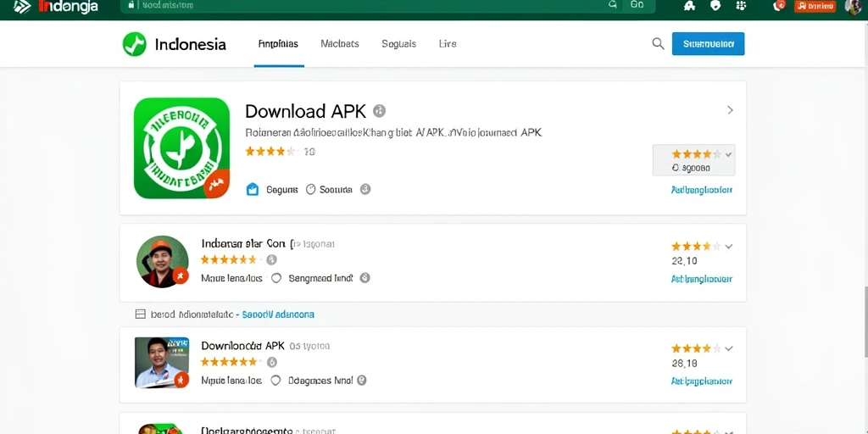Open the Downlondid APK thumbnail of the man
Viewport: 868px width, 434px height.
point(162,363)
